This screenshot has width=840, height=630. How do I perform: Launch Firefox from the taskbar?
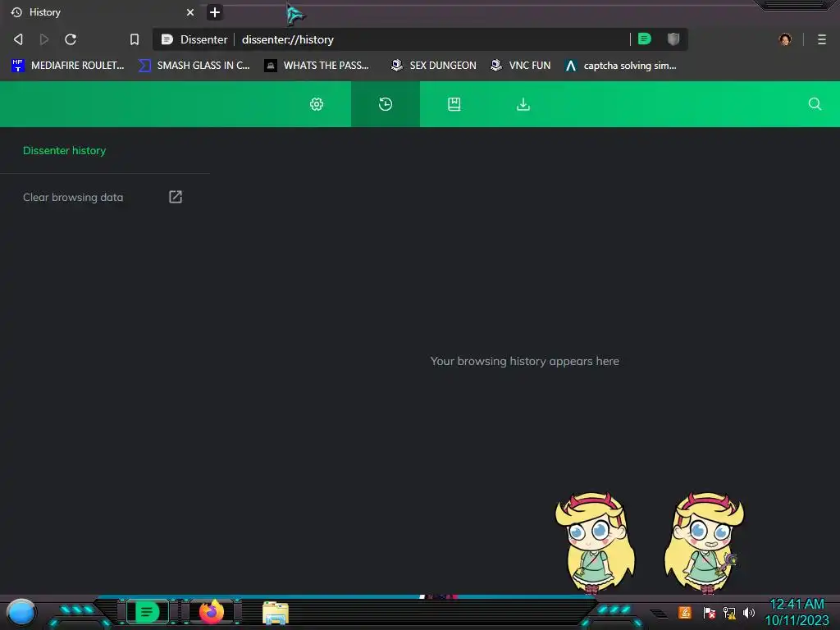pyautogui.click(x=212, y=611)
